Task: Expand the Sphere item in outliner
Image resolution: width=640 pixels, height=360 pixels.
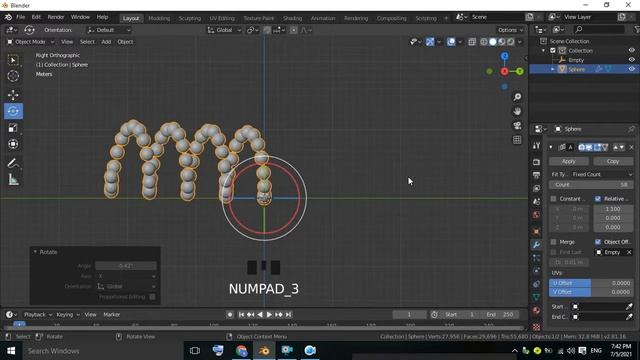Action: [x=553, y=69]
